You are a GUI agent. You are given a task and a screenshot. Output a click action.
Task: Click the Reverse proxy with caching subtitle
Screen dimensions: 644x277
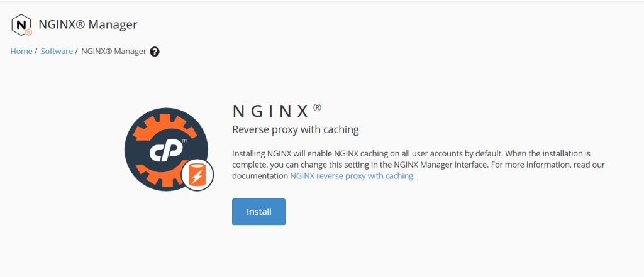[x=296, y=130]
